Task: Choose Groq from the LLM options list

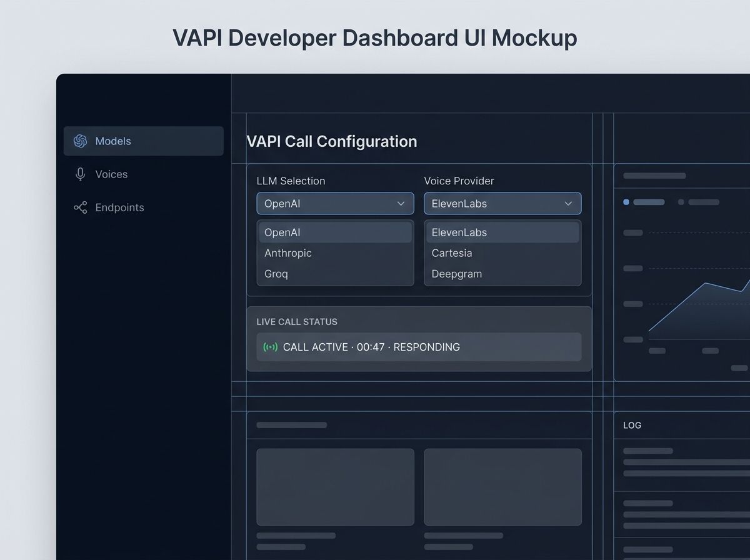Action: point(335,274)
